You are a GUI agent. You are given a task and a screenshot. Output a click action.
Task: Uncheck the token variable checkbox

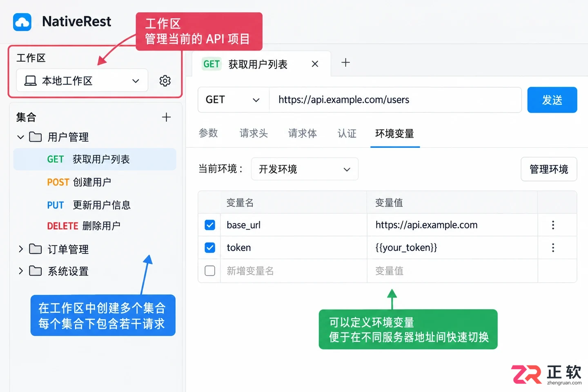[x=210, y=248]
